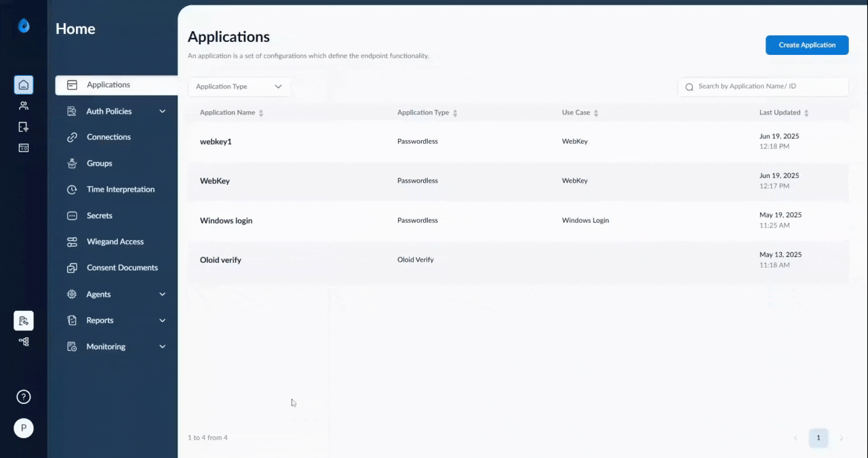The height and width of the screenshot is (458, 868).
Task: Click the Application Name column header
Action: [227, 112]
